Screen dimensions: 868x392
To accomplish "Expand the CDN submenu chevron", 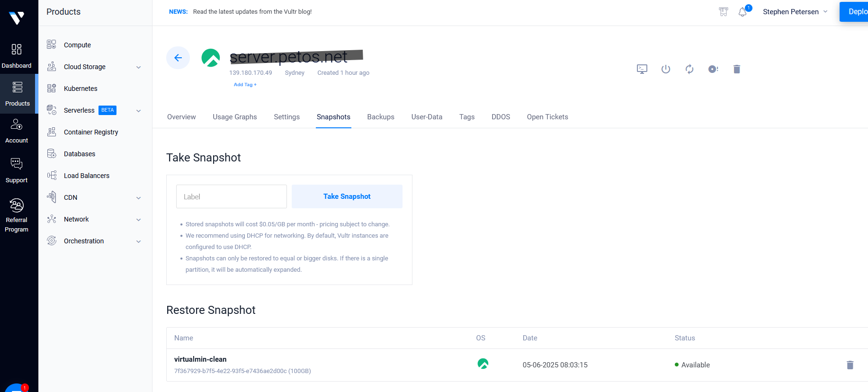I will pyautogui.click(x=139, y=198).
